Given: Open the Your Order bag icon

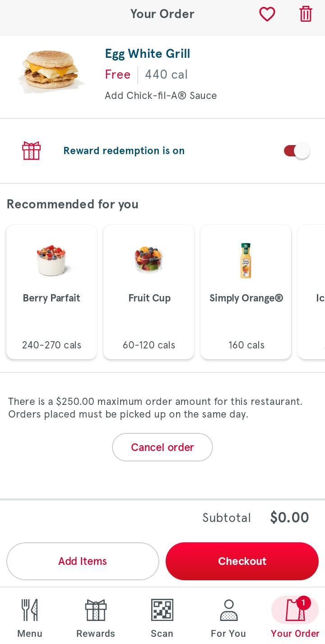Looking at the screenshot, I should [x=295, y=610].
